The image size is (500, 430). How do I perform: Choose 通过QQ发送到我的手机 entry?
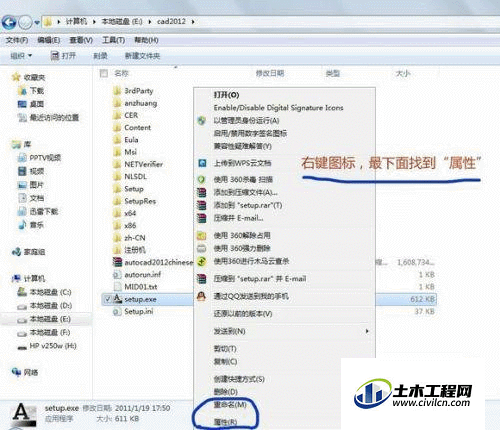[x=251, y=296]
